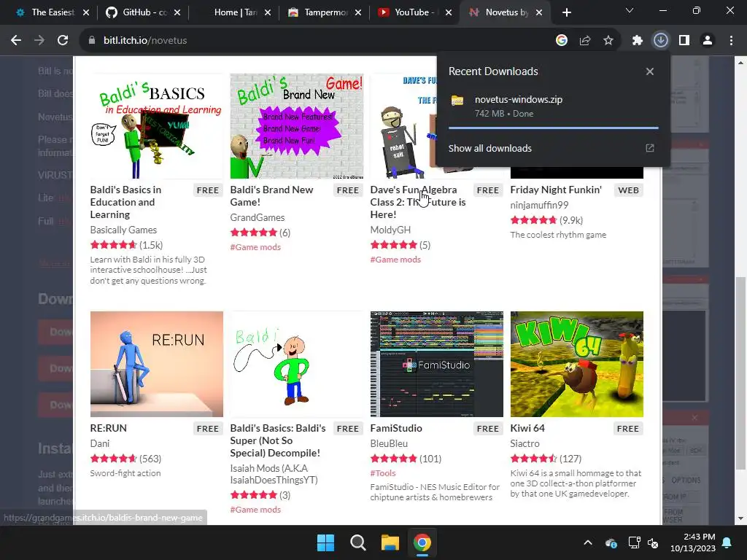This screenshot has height=560, width=747.
Task: Open author ninjamuffin99
Action: [539, 205]
